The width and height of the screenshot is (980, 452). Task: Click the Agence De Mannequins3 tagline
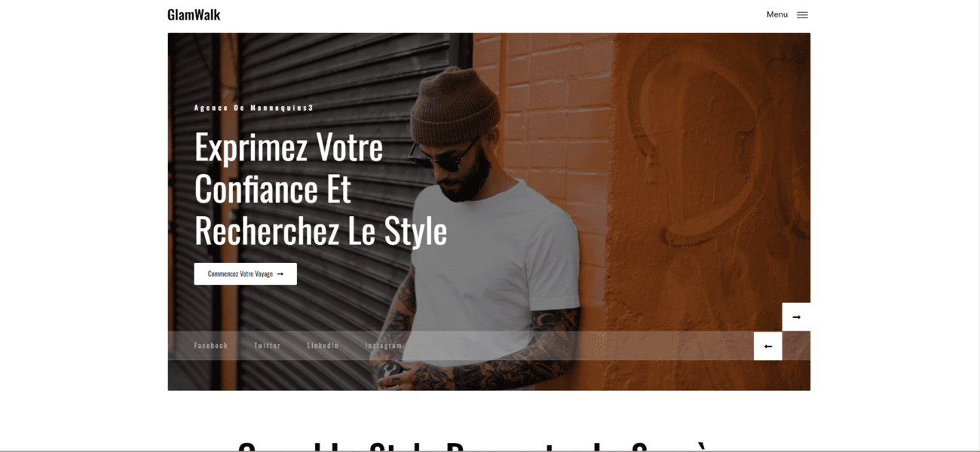[x=253, y=108]
